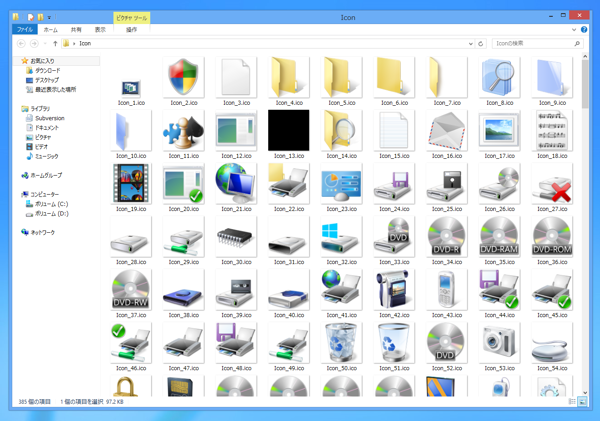Viewport: 600px width, 421px height.
Task: Select the Icon_18.ico sheet music icon
Action: point(552,130)
